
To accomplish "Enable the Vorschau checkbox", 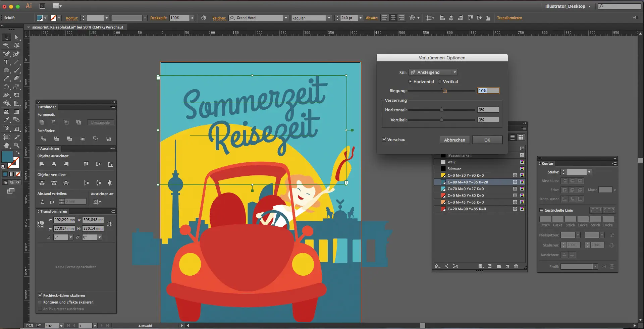I will pyautogui.click(x=384, y=140).
